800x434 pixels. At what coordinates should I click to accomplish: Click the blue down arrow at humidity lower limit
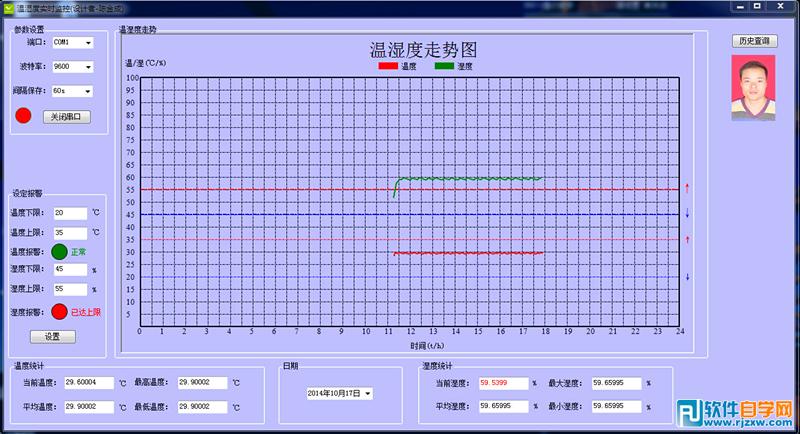coord(687,213)
